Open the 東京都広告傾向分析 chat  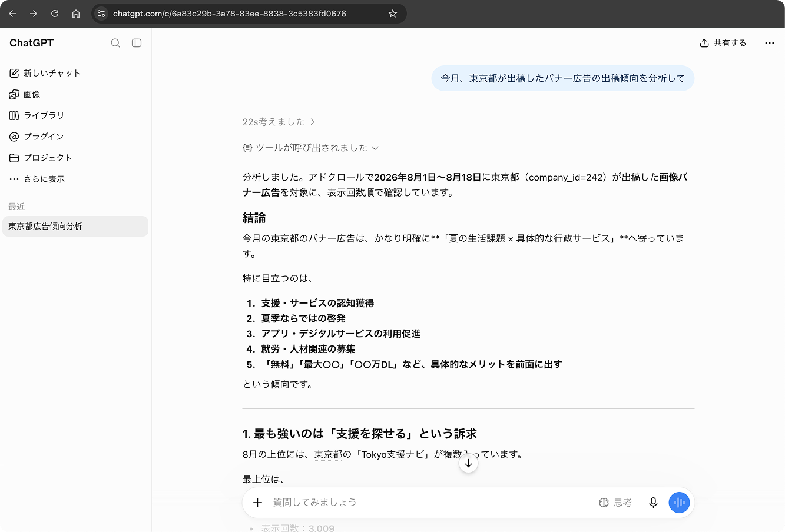tap(75, 227)
